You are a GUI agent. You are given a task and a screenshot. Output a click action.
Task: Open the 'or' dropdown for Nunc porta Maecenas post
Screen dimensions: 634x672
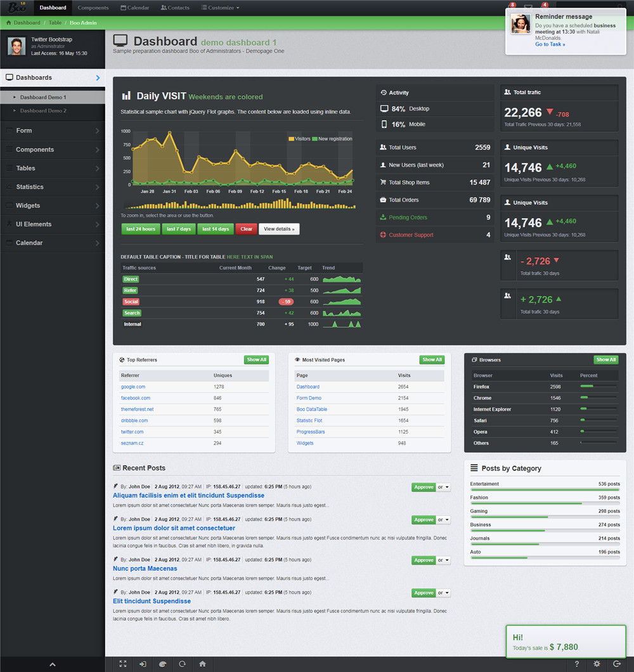click(x=444, y=560)
